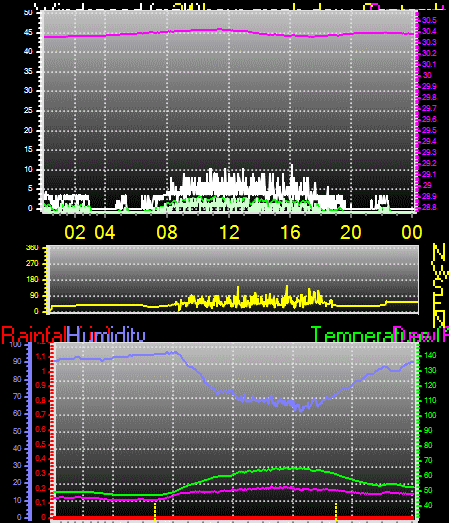Click the 270 value on wind direction axis
The height and width of the screenshot is (523, 449).
tap(32, 264)
